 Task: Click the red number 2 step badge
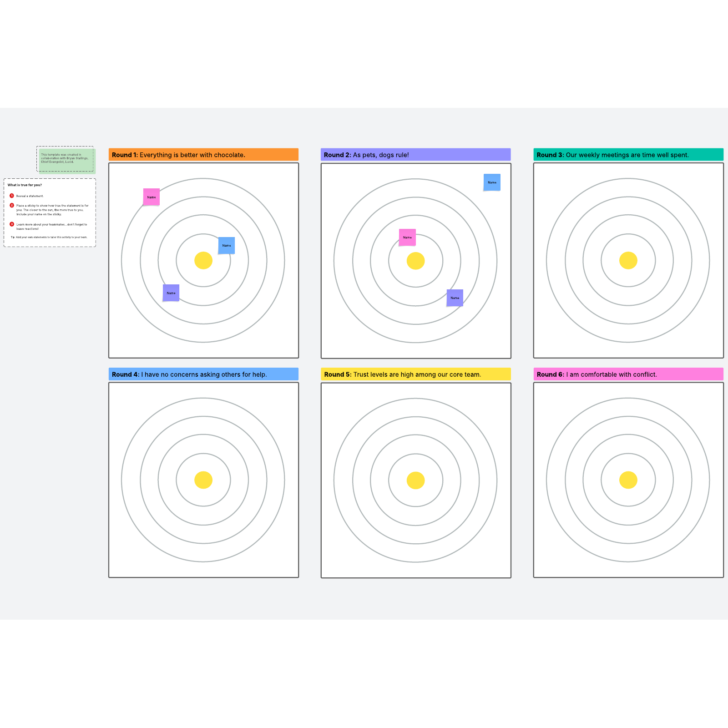12,205
